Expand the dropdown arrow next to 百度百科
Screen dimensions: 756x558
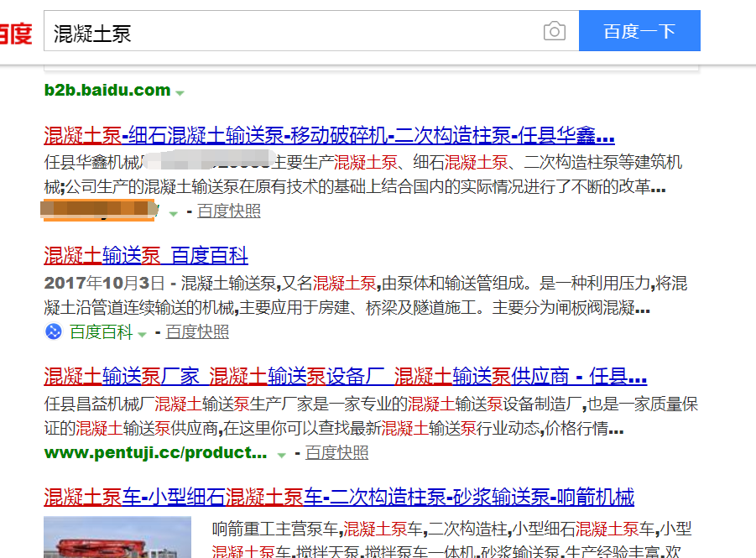pyautogui.click(x=142, y=334)
